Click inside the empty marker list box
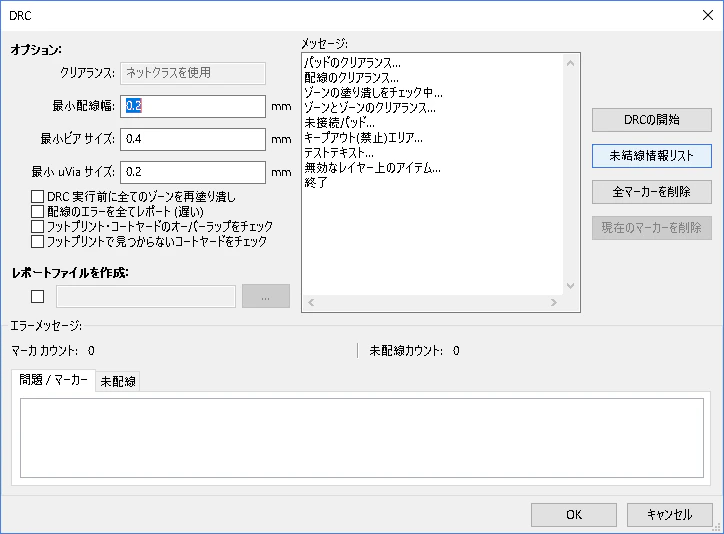724x534 pixels. point(362,438)
